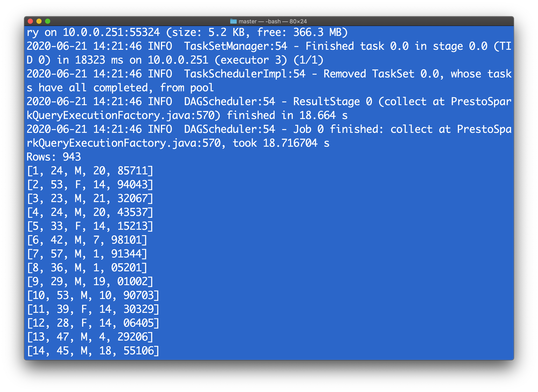Click the red close button

31,21
